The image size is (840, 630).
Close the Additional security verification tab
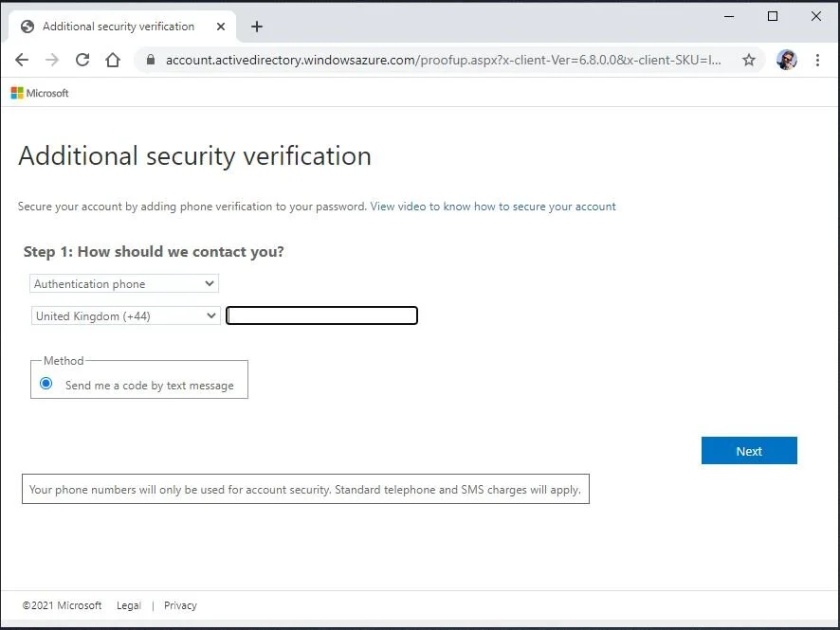(x=221, y=27)
